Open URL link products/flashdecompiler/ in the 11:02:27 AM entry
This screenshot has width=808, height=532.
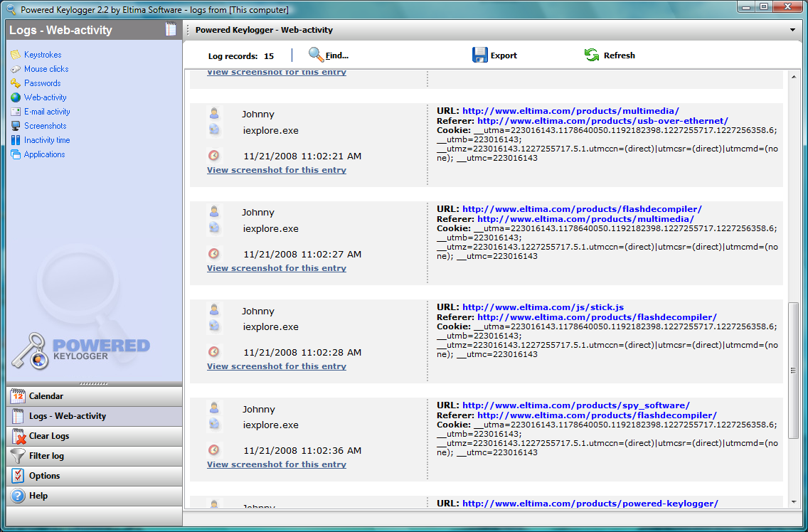(582, 209)
